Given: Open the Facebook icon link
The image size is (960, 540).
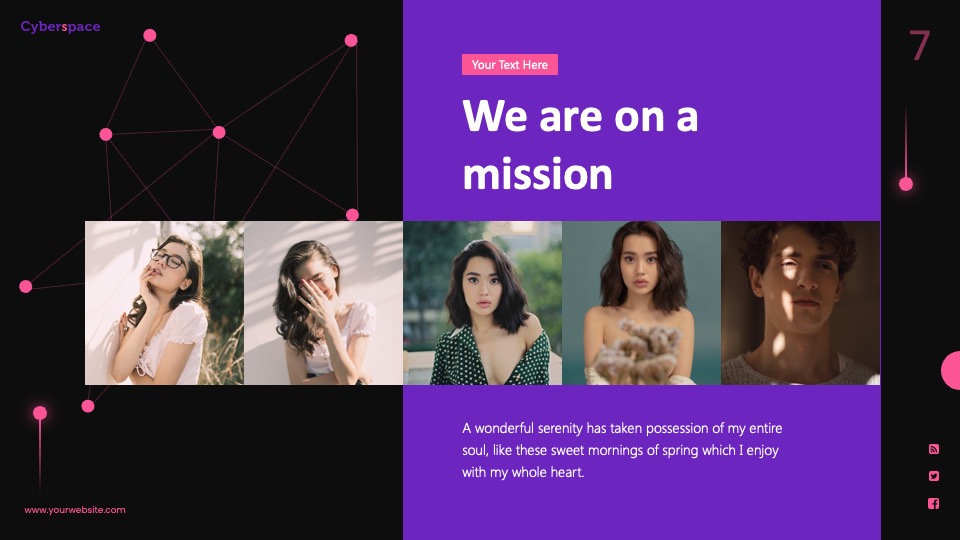Looking at the screenshot, I should (933, 503).
